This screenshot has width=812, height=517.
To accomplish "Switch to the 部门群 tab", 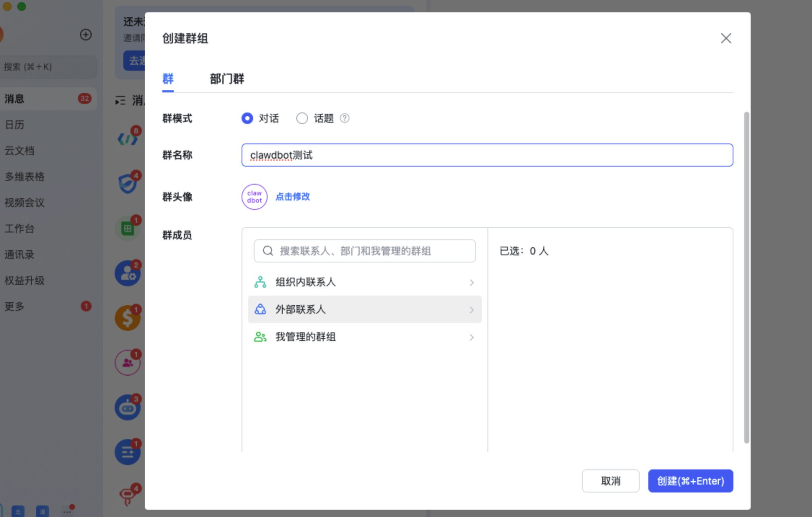I will [227, 79].
